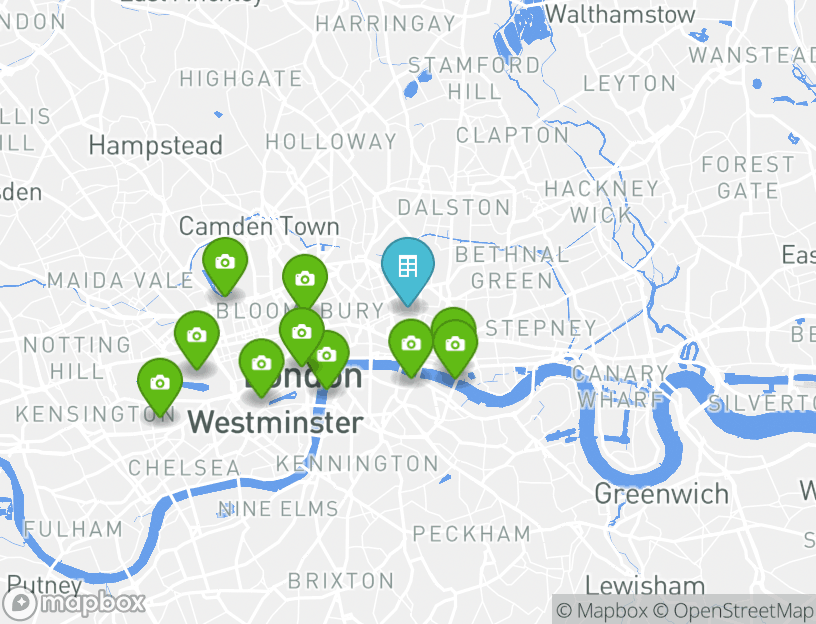Open the © Mapbox attribution link
This screenshot has height=624, width=816.
point(602,610)
